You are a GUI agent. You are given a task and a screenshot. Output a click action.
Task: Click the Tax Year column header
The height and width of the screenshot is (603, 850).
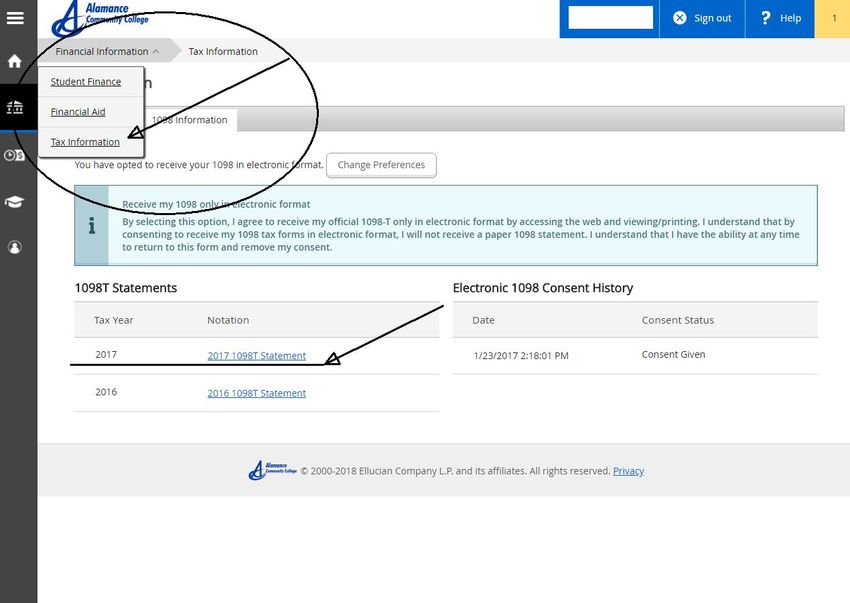pos(113,320)
